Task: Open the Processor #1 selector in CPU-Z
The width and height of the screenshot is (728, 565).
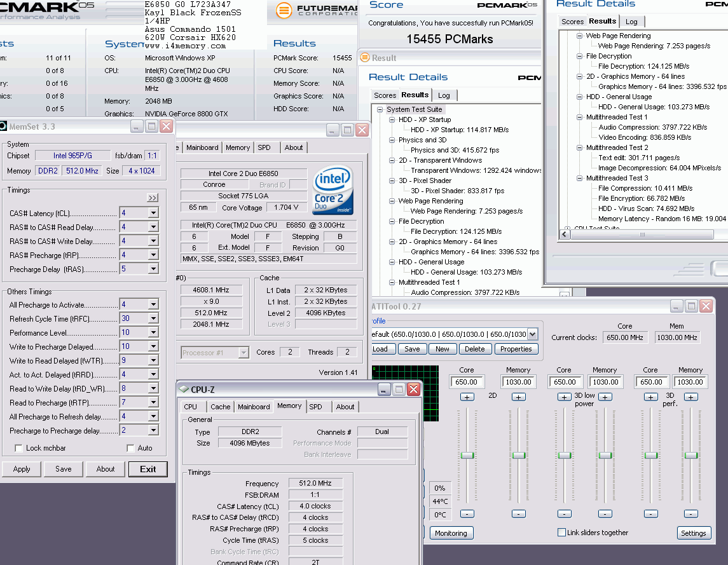Action: [244, 352]
